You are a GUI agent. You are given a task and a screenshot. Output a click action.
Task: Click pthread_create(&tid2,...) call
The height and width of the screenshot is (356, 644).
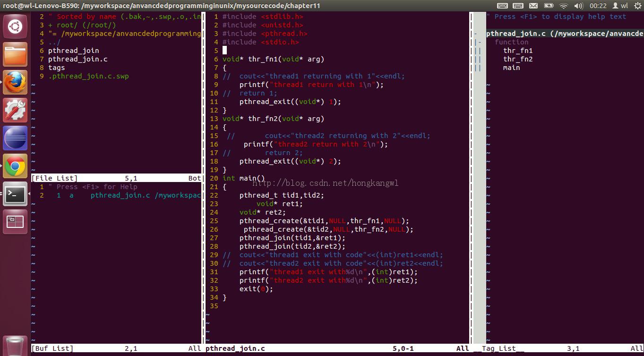coord(328,229)
